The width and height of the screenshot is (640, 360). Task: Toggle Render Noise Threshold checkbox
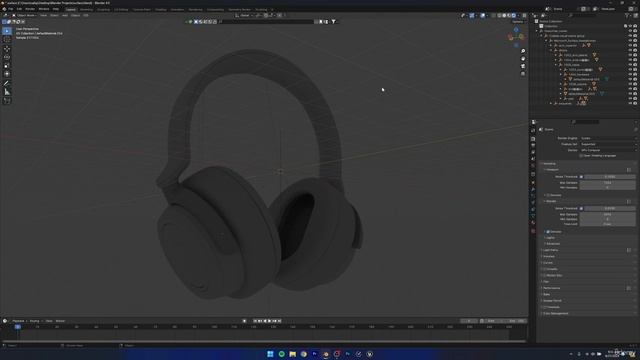[x=581, y=209]
